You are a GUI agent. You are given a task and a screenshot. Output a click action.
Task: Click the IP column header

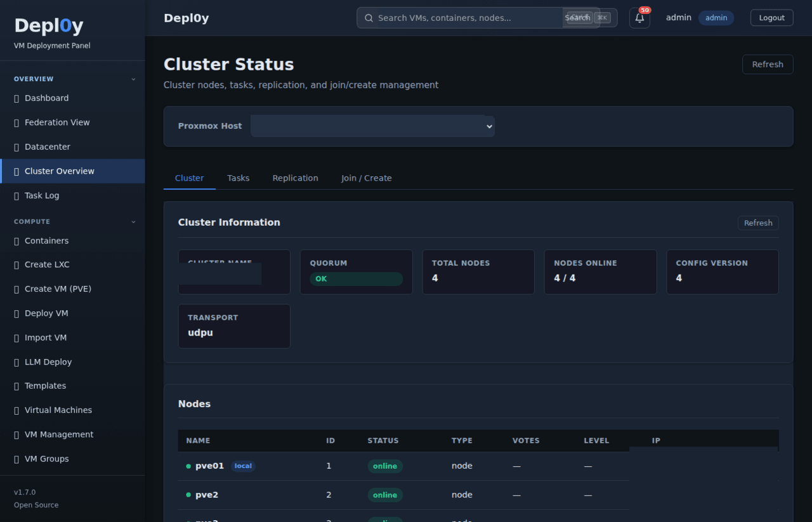click(x=656, y=441)
